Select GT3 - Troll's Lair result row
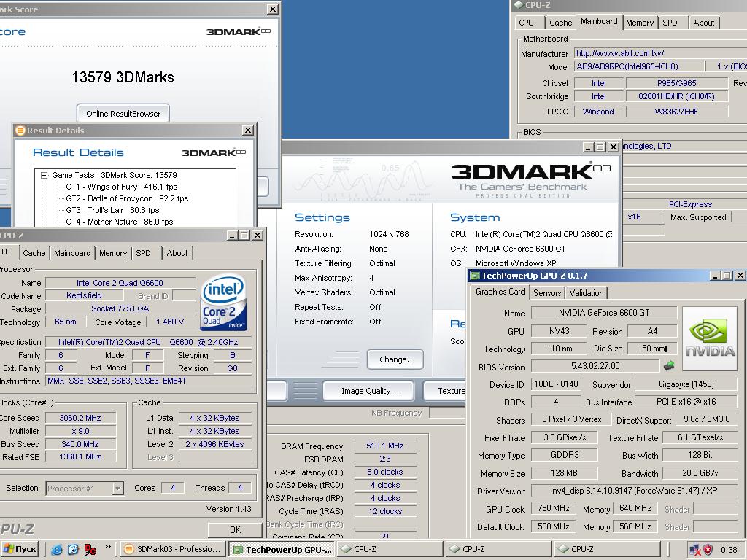The width and height of the screenshot is (747, 560). point(112,210)
